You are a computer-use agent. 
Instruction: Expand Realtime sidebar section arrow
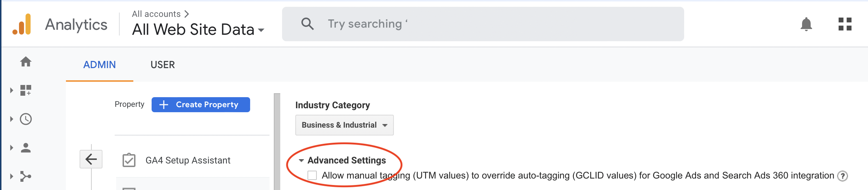pyautogui.click(x=11, y=119)
